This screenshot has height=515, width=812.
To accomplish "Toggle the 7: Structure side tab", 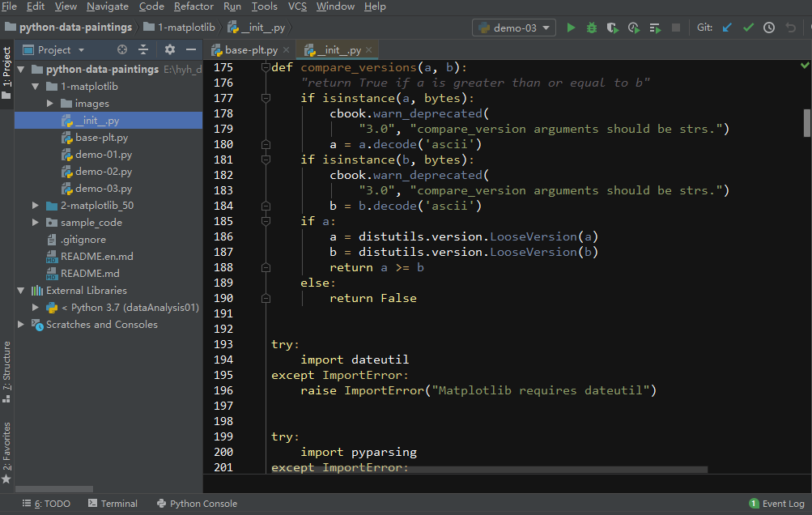I will [x=6, y=372].
